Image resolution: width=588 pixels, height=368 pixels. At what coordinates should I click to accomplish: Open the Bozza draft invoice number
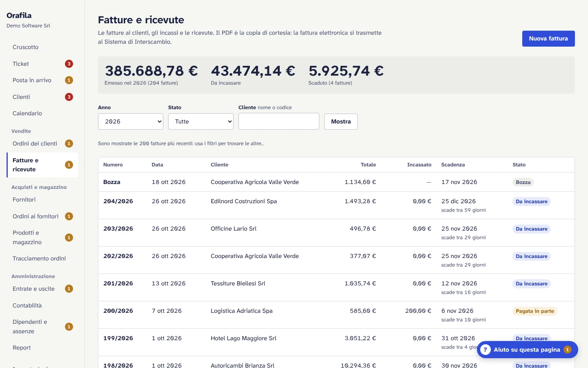(112, 182)
